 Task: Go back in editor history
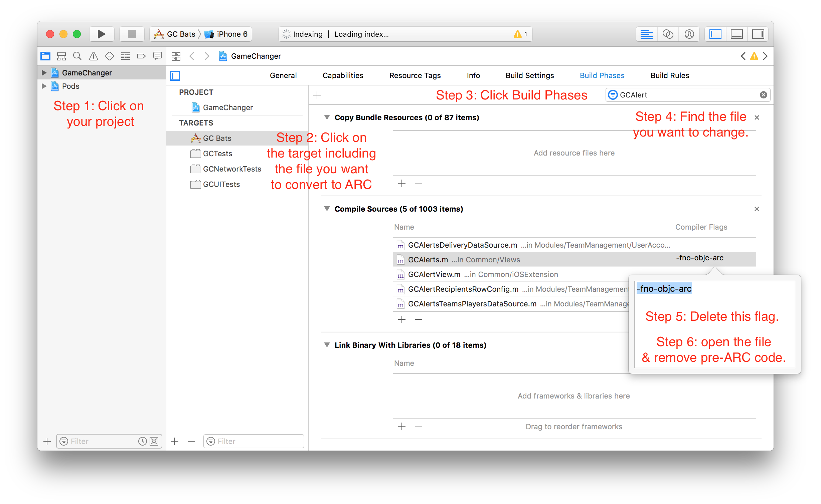(192, 56)
